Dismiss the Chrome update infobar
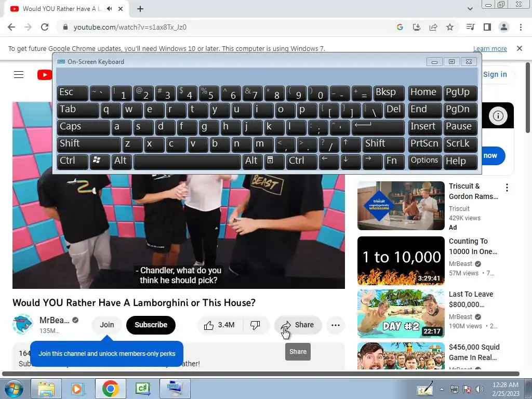Viewport: 532px width, 399px height. pos(519,48)
